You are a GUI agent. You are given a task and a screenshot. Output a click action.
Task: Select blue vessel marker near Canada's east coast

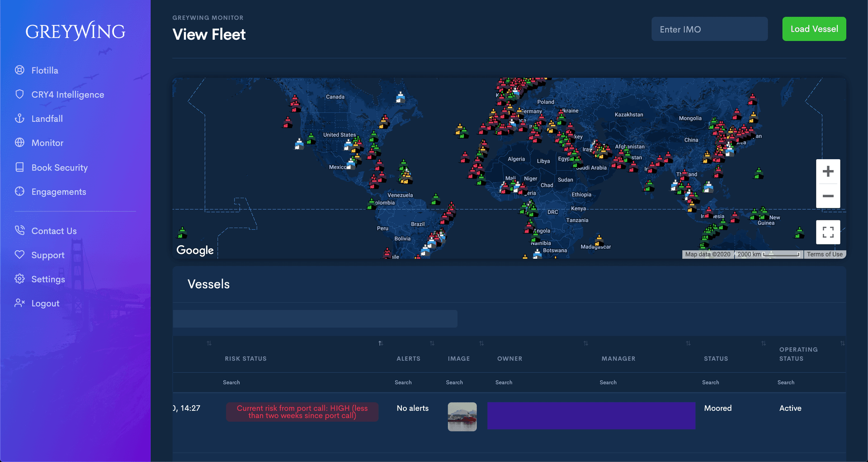(x=401, y=97)
